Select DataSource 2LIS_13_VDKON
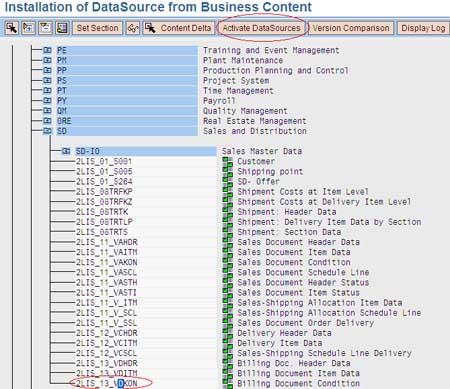 pyautogui.click(x=107, y=383)
